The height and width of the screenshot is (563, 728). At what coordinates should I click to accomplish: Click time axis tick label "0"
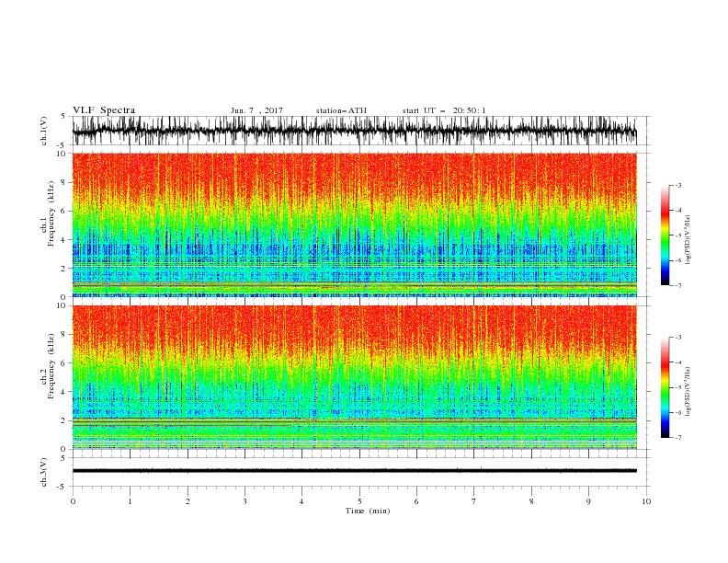[73, 501]
